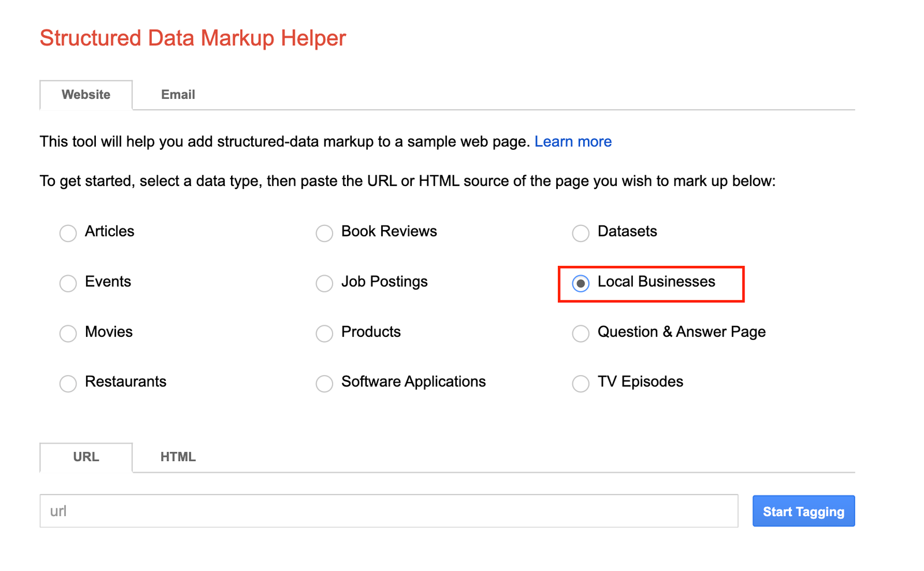
Task: Select the Book Reviews data type
Action: [325, 233]
